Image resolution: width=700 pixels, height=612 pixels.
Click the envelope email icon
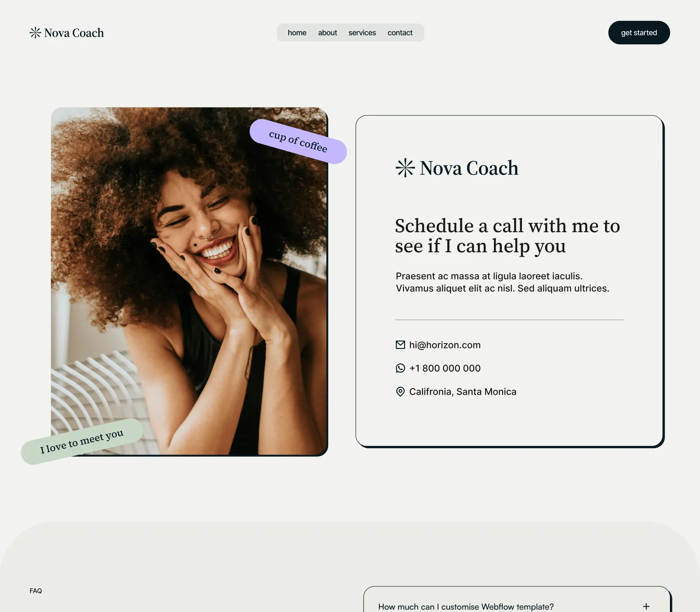(x=400, y=345)
